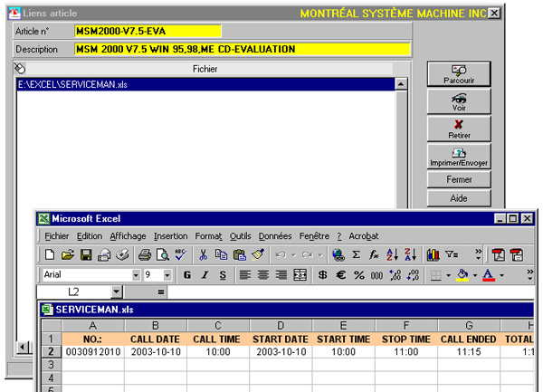Open the Insertion menu

tap(170, 236)
